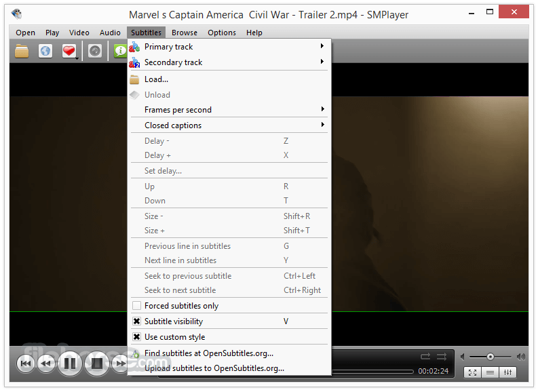The height and width of the screenshot is (392, 538).
Task: Click the 00:02:24 time display
Action: coord(433,371)
